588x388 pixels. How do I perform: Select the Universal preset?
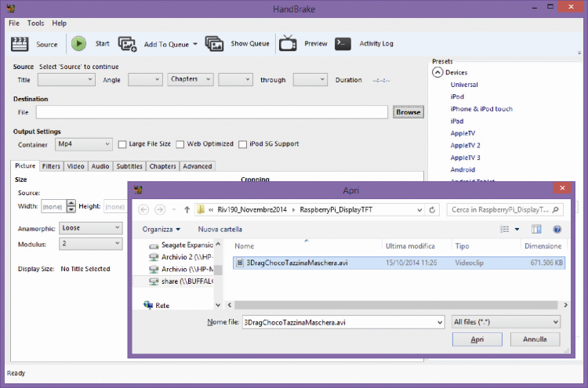tap(464, 85)
